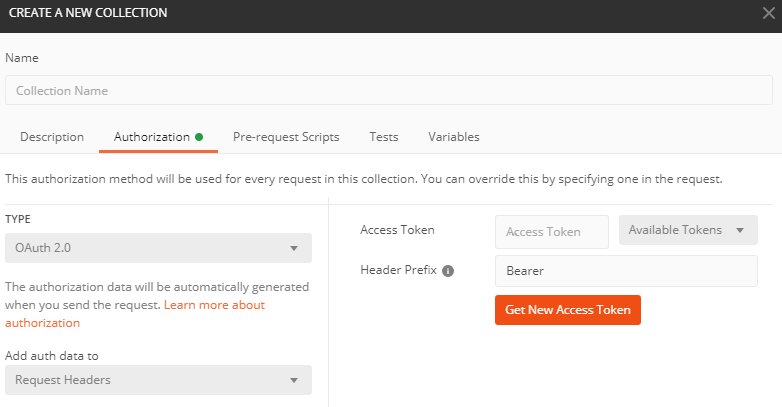Click the OAuth 2.0 dropdown arrow
The height and width of the screenshot is (407, 782).
(294, 248)
